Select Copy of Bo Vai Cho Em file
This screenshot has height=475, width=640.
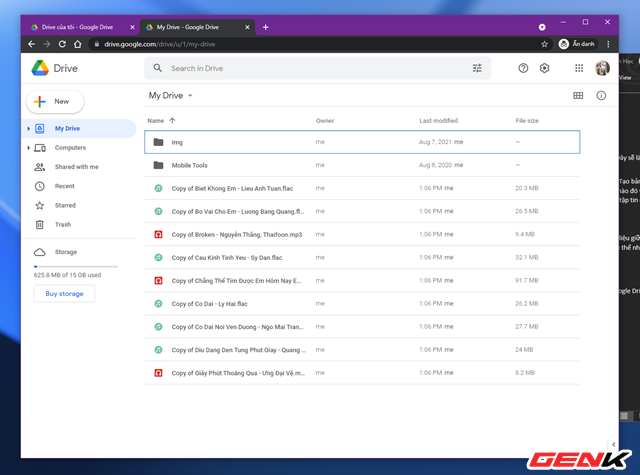(x=362, y=211)
